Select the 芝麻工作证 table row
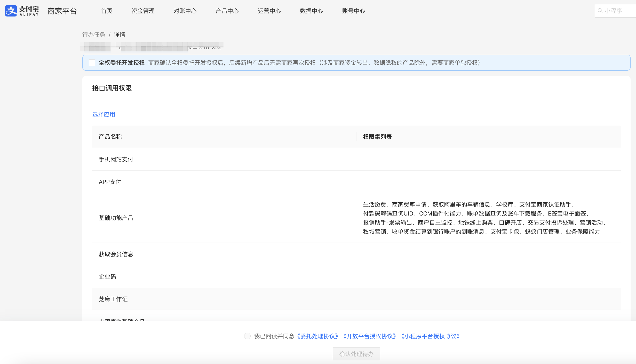Image resolution: width=636 pixels, height=364 pixels. [x=356, y=299]
